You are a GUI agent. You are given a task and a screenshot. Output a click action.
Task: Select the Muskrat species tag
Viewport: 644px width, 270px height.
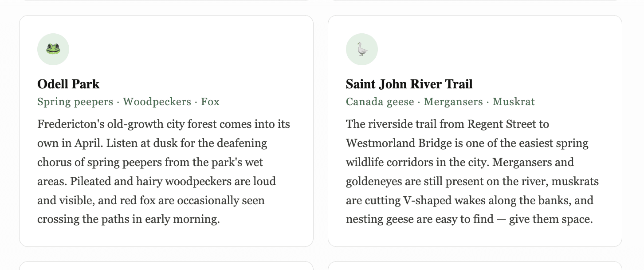click(514, 102)
